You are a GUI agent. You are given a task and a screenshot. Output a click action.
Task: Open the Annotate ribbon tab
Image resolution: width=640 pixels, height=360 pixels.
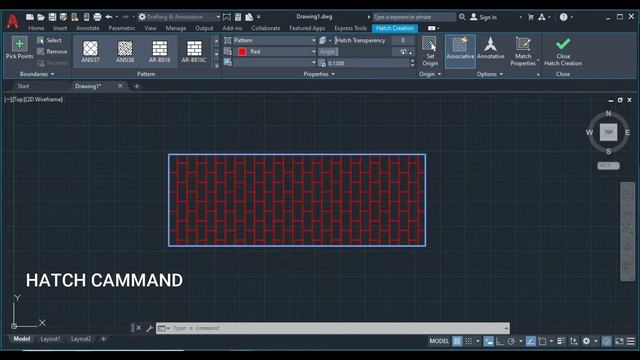click(88, 28)
